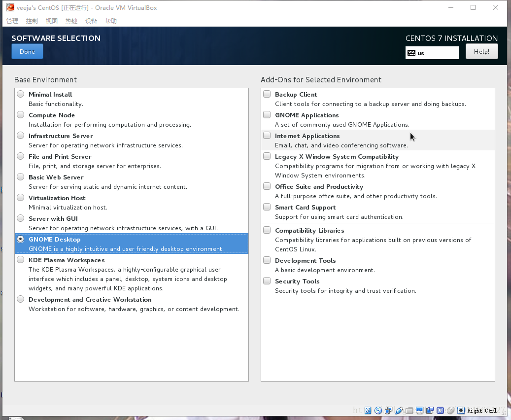The width and height of the screenshot is (511, 420).
Task: Click 'Installation for performing computation and processing.'
Action: point(110,125)
